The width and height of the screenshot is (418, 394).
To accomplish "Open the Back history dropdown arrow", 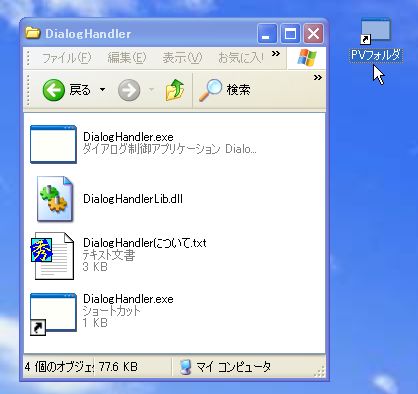I will tap(102, 89).
